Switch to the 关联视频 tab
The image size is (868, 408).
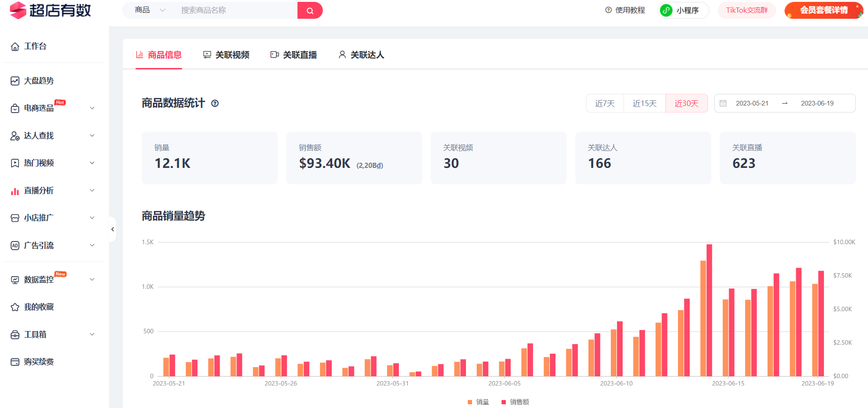(x=226, y=55)
